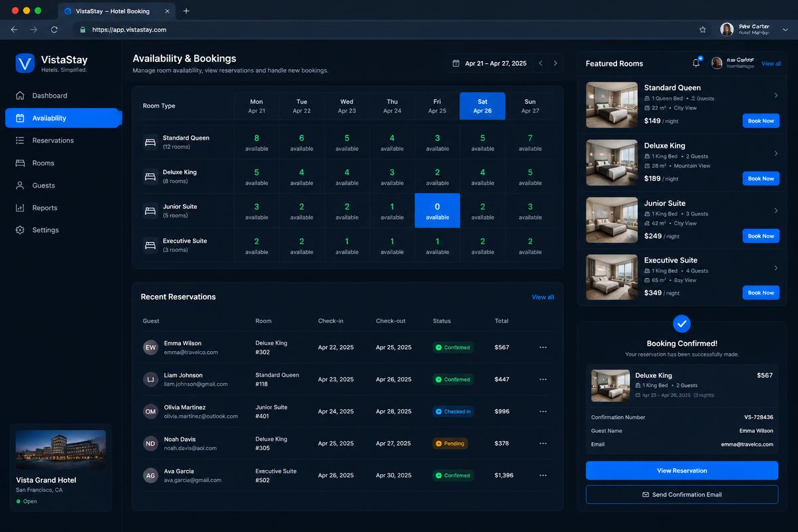Screen dimensions: 798x532
Task: Click Olivia Martinez Checked In badge
Action: [454, 412]
